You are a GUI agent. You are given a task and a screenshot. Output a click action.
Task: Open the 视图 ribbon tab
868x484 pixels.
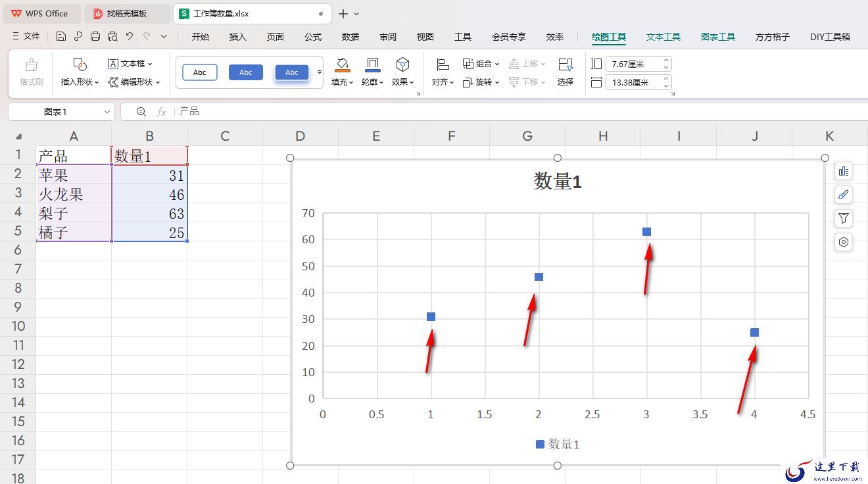point(425,37)
